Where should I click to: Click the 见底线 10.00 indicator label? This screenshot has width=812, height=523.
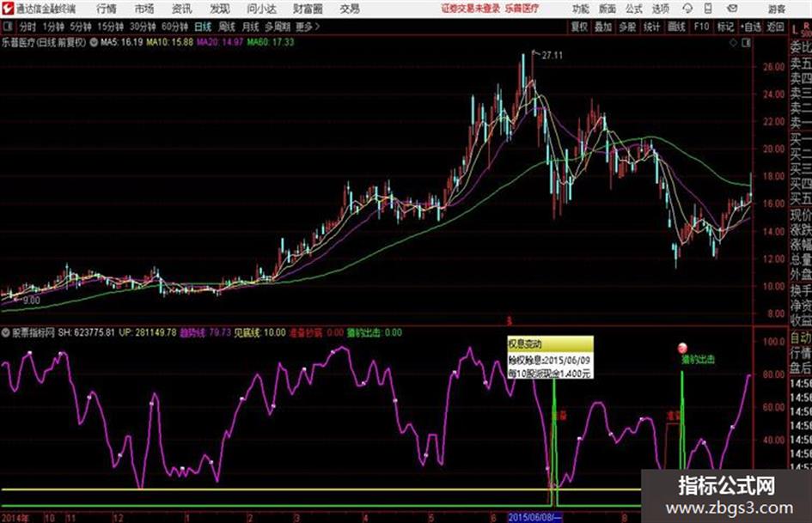coord(259,332)
